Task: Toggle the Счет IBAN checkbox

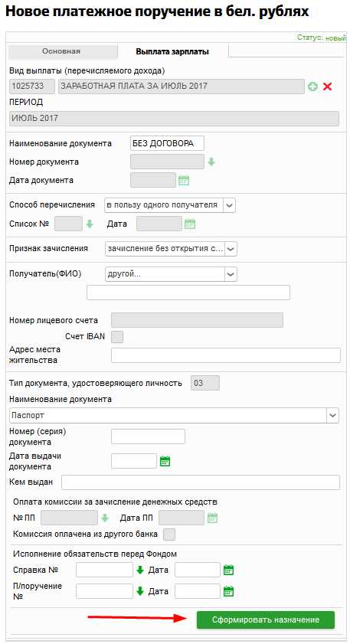Action: [x=117, y=337]
